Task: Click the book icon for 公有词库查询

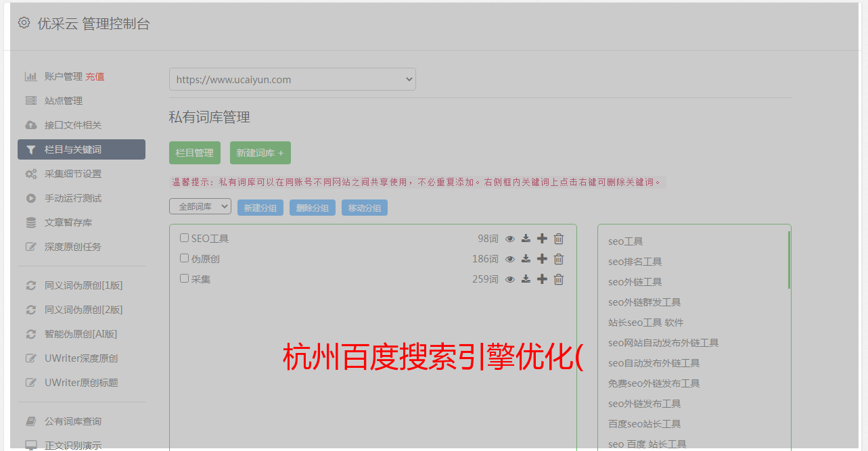Action: coord(30,421)
